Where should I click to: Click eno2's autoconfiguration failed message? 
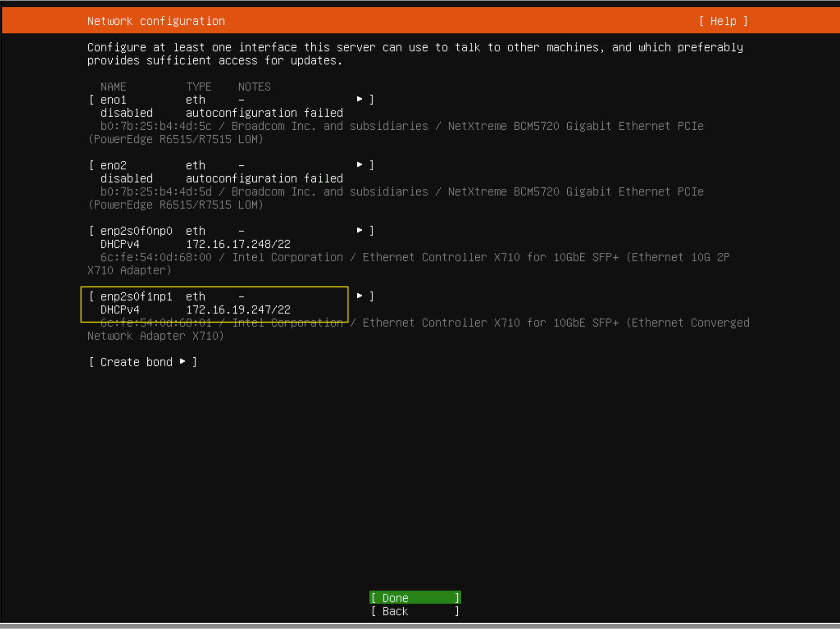point(264,179)
